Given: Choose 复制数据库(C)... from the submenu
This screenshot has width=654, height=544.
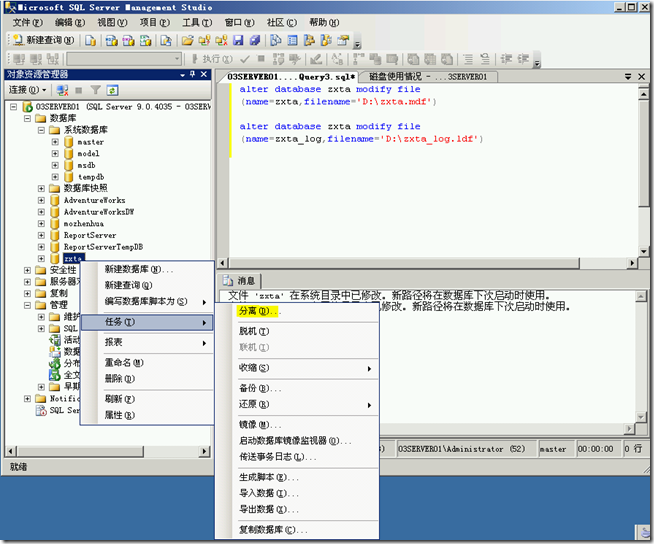Looking at the screenshot, I should pos(297,530).
